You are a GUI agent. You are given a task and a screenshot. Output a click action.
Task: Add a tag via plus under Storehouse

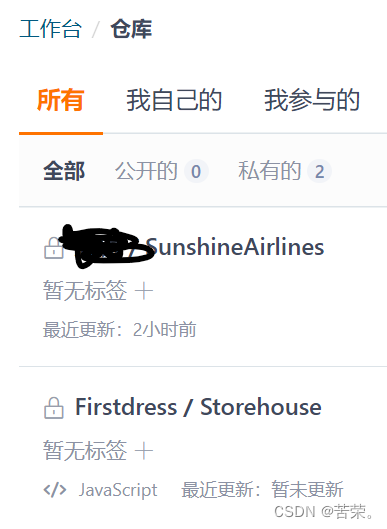(144, 451)
